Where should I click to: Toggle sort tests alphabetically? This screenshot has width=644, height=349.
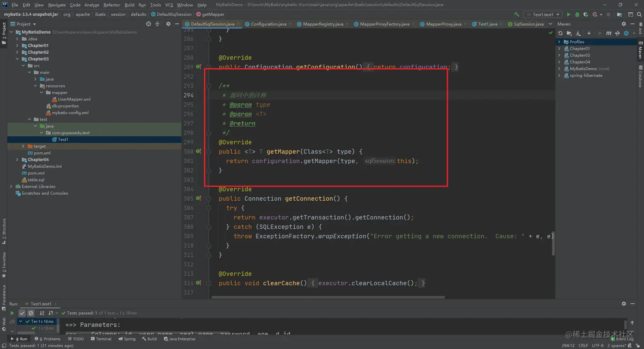[x=42, y=313]
